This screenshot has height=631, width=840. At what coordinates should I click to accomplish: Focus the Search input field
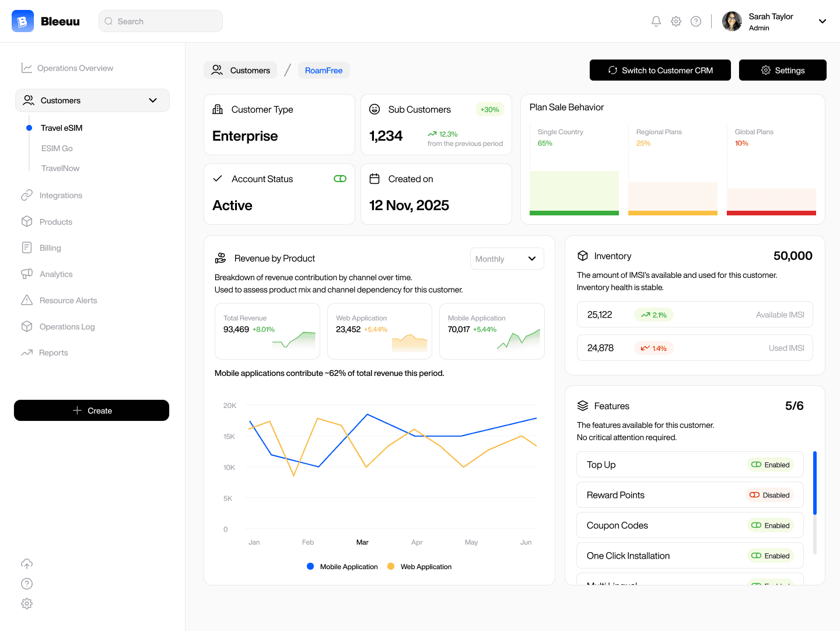[x=160, y=21]
